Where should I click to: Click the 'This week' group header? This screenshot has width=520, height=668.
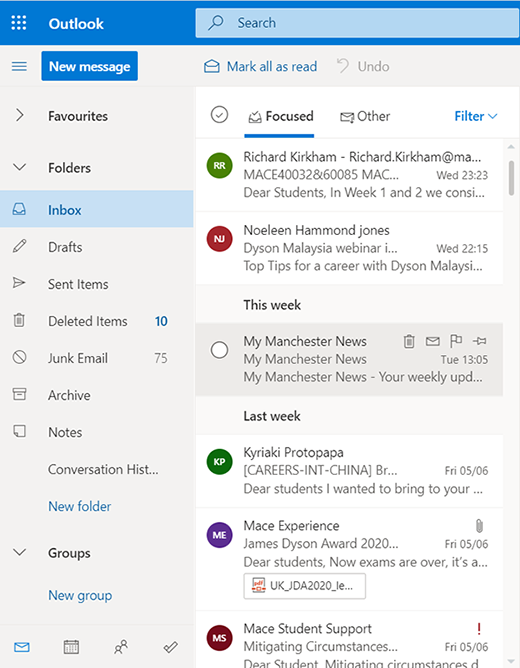pos(272,305)
